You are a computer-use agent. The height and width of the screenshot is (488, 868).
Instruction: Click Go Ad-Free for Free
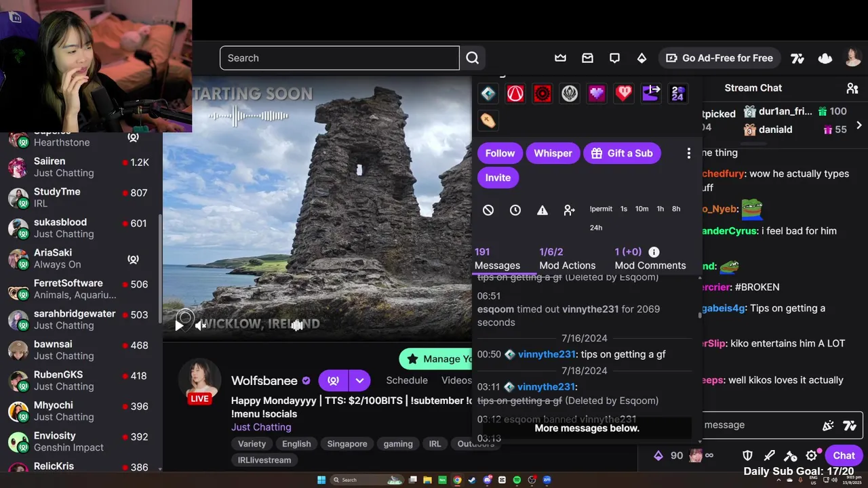pyautogui.click(x=719, y=58)
